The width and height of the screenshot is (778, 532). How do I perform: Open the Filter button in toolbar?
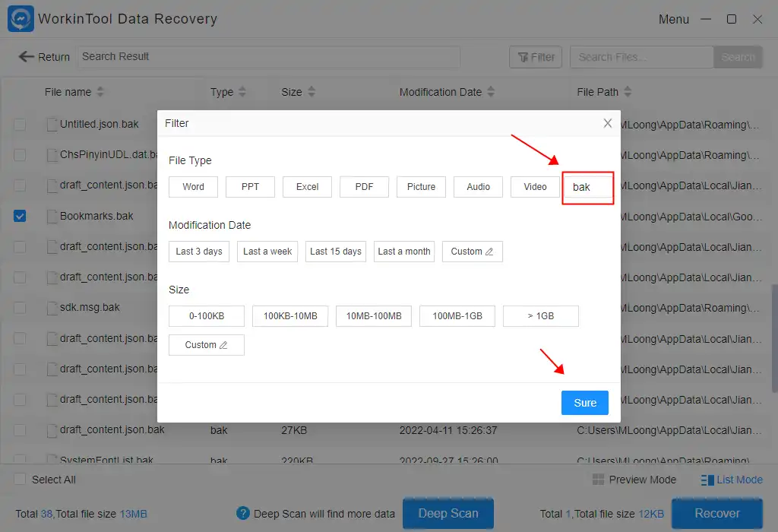(x=536, y=57)
